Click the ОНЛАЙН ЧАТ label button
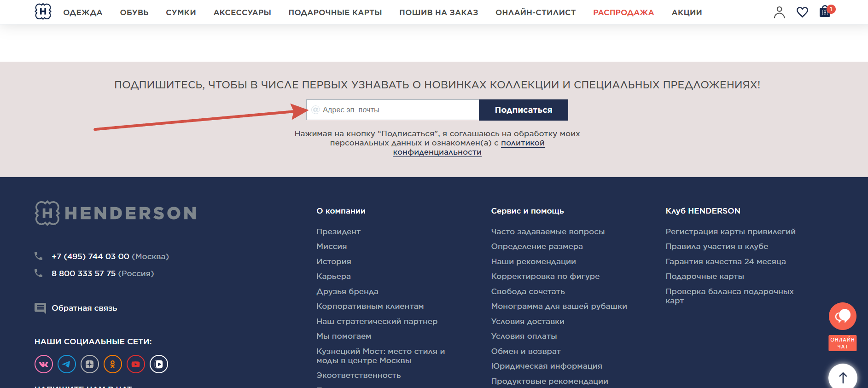Screen dimensions: 868x388 click(843, 343)
